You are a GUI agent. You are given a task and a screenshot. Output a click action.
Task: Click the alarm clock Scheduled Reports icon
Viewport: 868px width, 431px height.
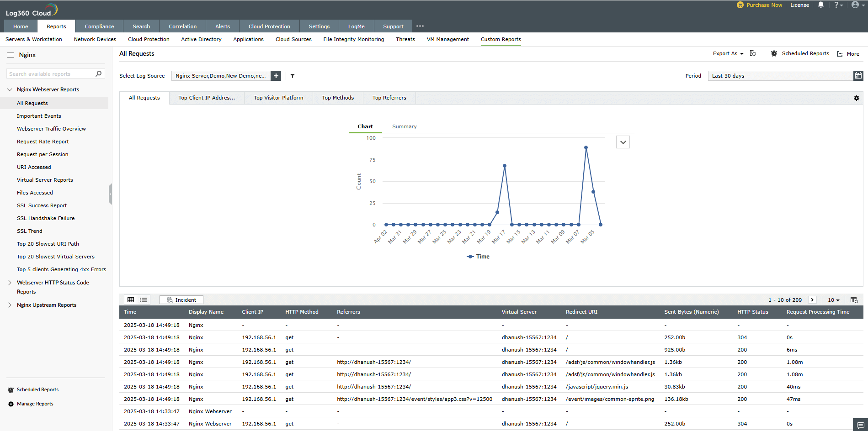[x=774, y=53]
